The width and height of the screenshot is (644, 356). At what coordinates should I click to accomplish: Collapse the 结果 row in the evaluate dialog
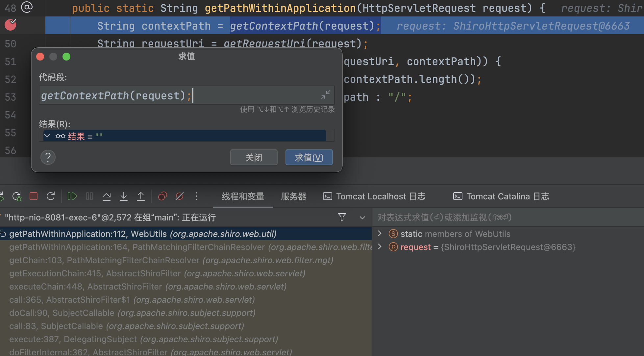pos(47,136)
